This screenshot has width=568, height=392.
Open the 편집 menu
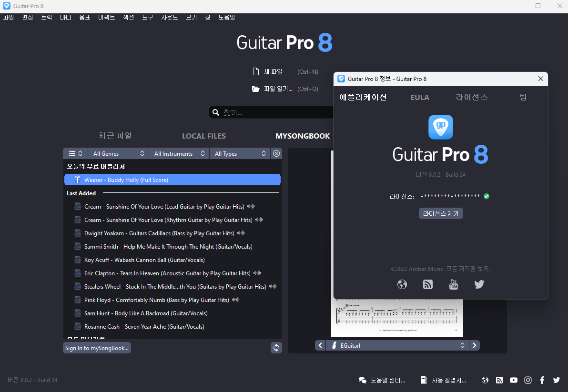[27, 17]
